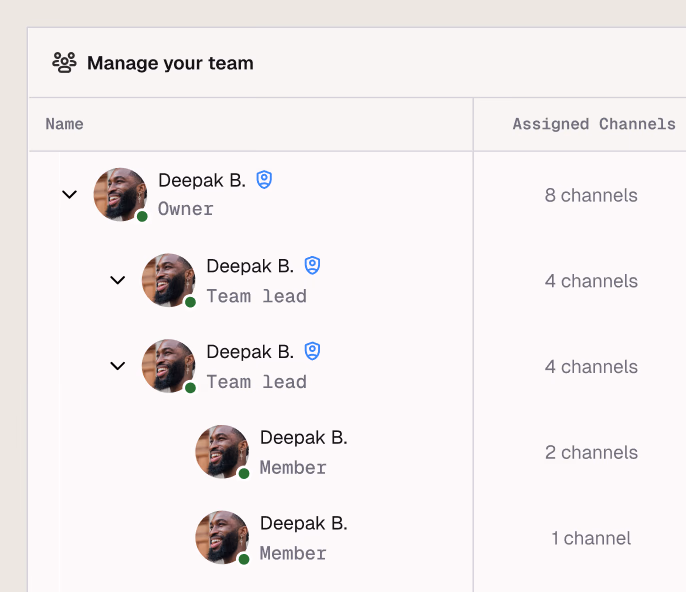Select the first Team lead's avatar photo
The width and height of the screenshot is (686, 592).
pyautogui.click(x=168, y=280)
